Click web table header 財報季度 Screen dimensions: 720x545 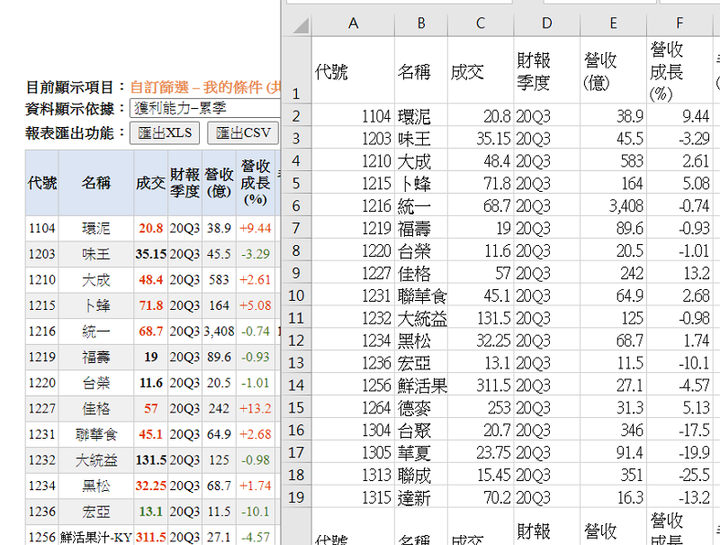point(185,183)
